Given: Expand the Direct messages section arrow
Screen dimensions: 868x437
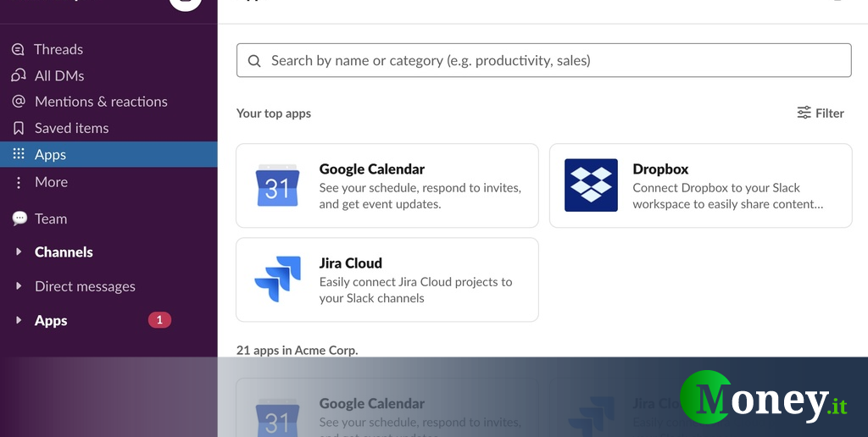Looking at the screenshot, I should [19, 286].
